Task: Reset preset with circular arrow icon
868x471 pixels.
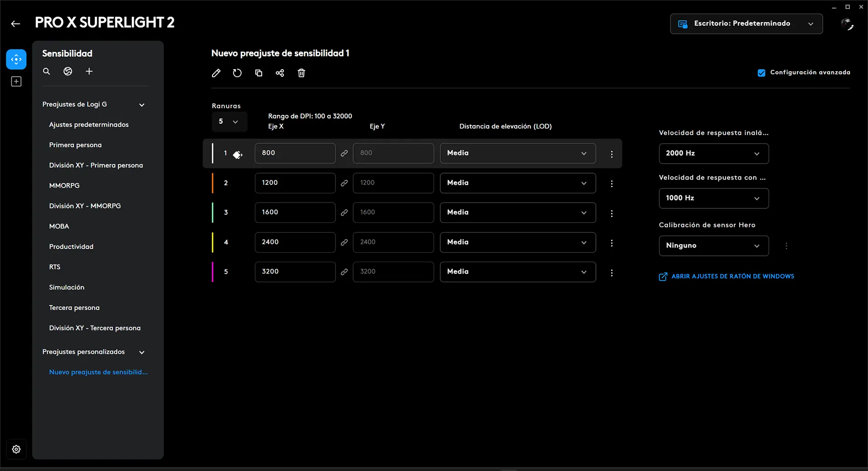Action: tap(237, 73)
